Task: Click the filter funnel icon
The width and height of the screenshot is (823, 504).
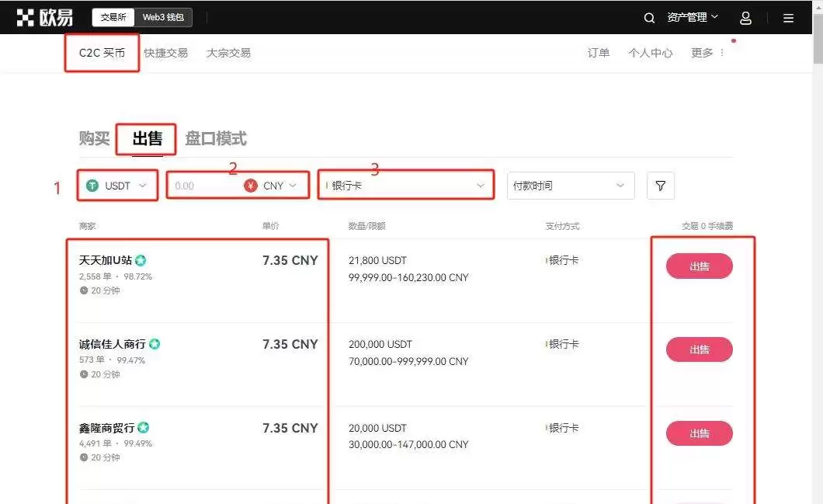Action: (x=661, y=185)
